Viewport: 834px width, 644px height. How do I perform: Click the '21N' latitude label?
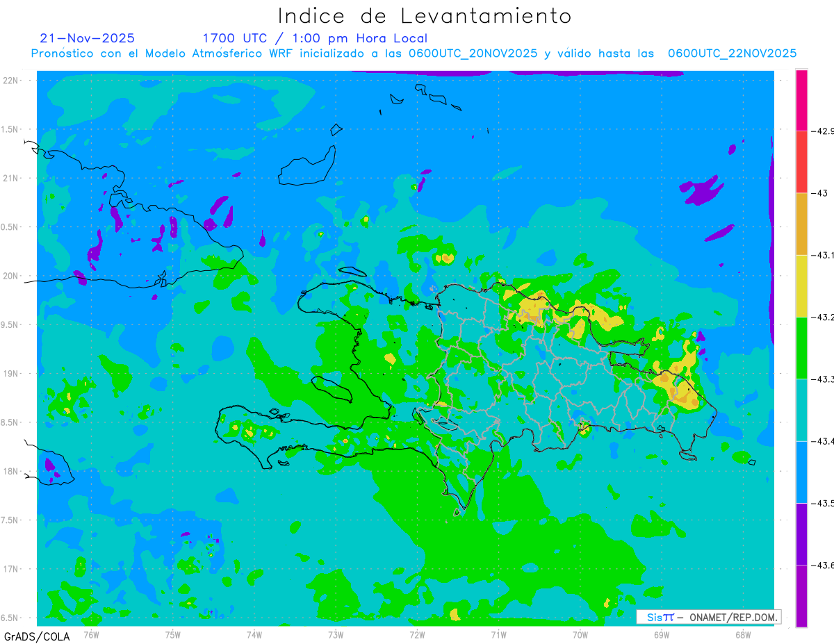(x=11, y=178)
